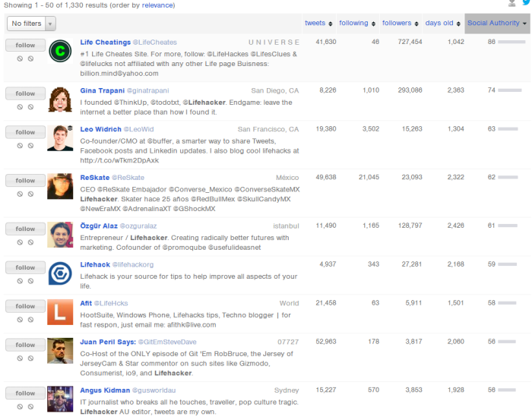
Task: Click the "istanbul" location text
Action: (x=286, y=226)
